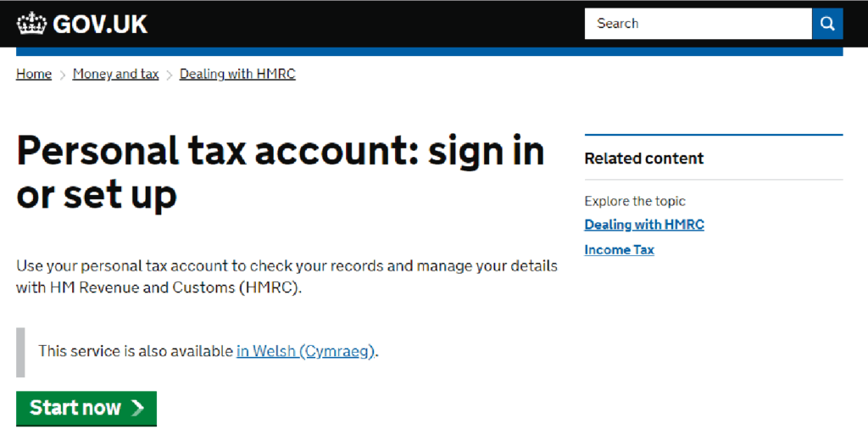Click the Related content sidebar heading

[644, 159]
